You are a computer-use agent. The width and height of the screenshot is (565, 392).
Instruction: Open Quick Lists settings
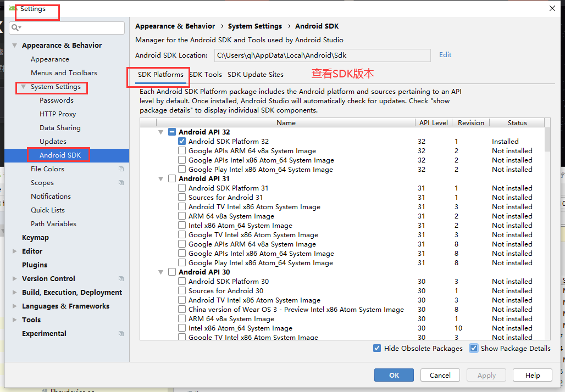pos(48,210)
